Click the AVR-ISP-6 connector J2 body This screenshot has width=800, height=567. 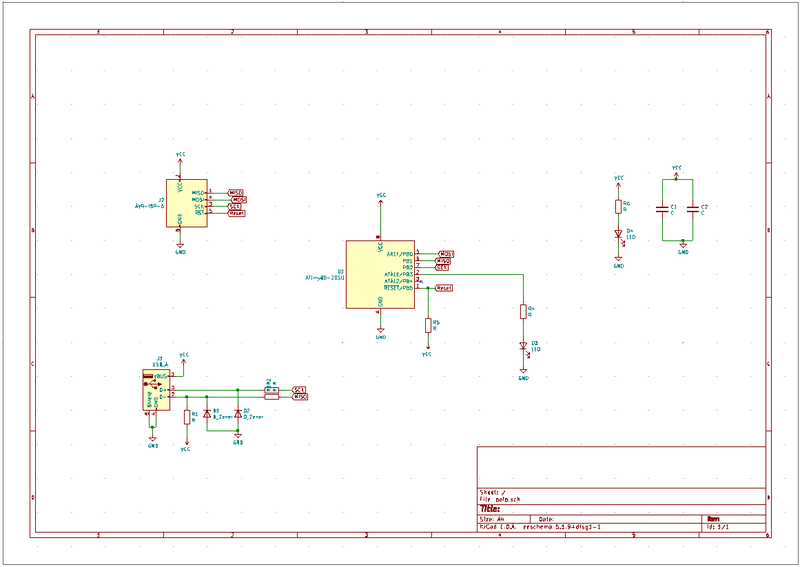click(186, 203)
